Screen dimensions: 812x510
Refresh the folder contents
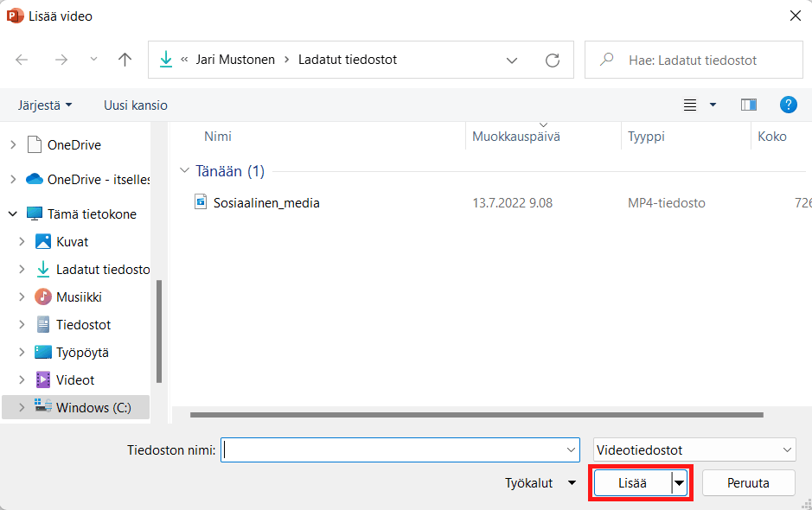553,60
